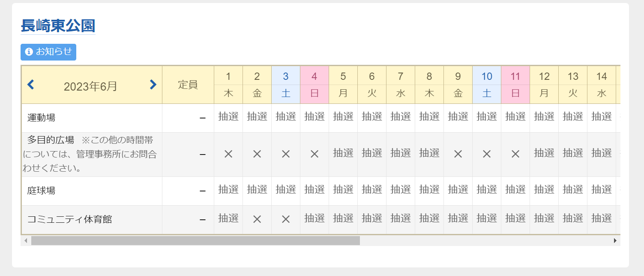Select 抽選 for 庭球場 on June 3
The height and width of the screenshot is (276, 644).
tap(286, 190)
